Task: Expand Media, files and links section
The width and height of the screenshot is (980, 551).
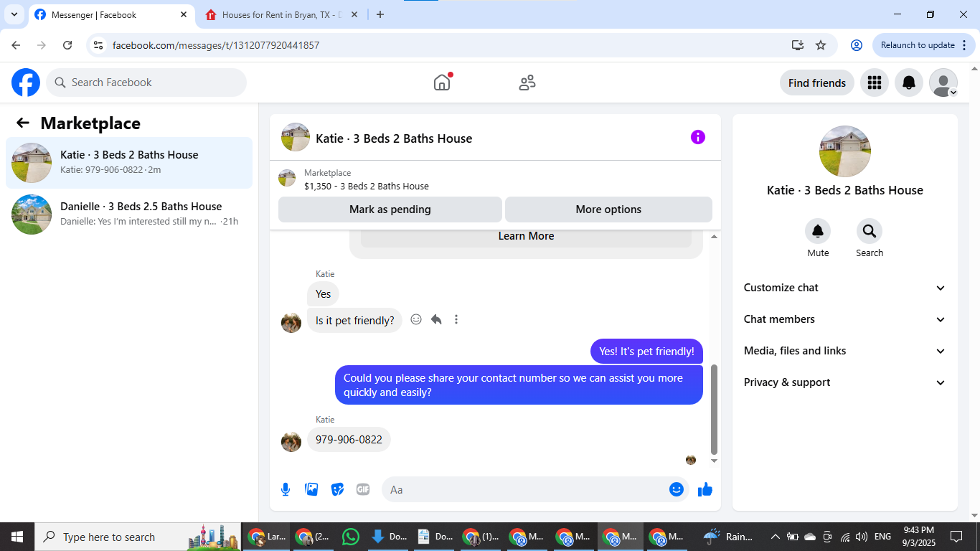Action: [845, 351]
